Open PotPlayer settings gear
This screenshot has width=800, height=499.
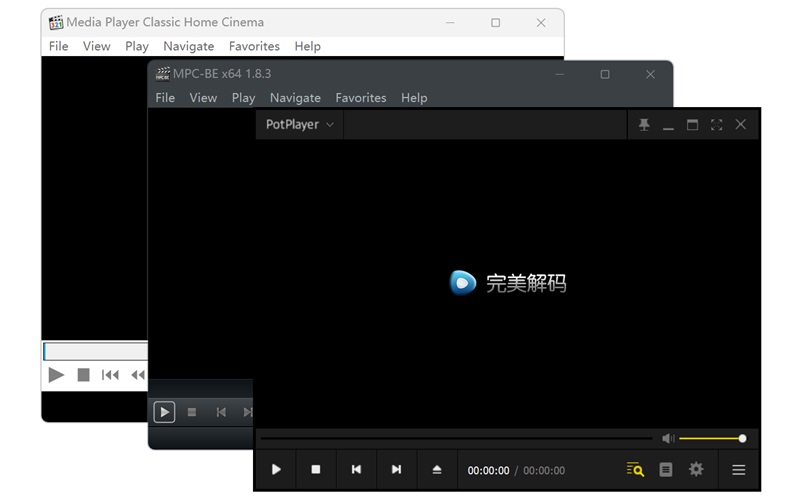tap(696, 470)
